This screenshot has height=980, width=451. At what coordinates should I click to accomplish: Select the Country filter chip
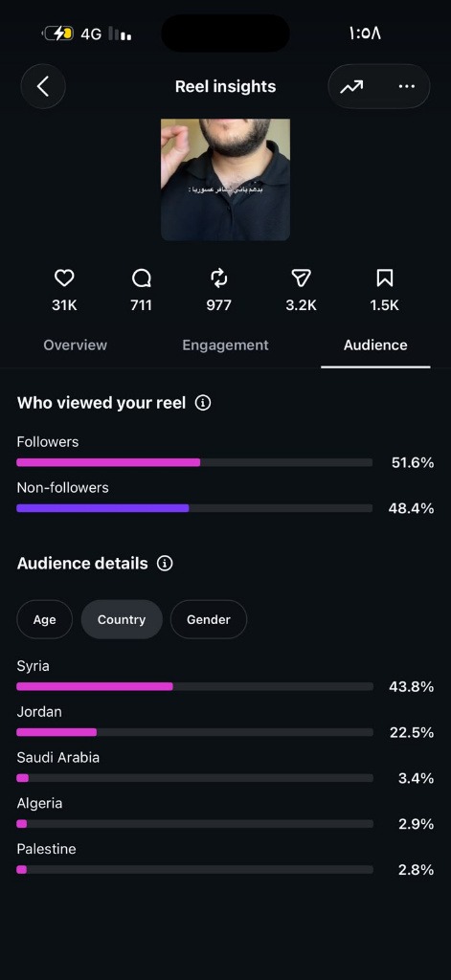pyautogui.click(x=122, y=619)
